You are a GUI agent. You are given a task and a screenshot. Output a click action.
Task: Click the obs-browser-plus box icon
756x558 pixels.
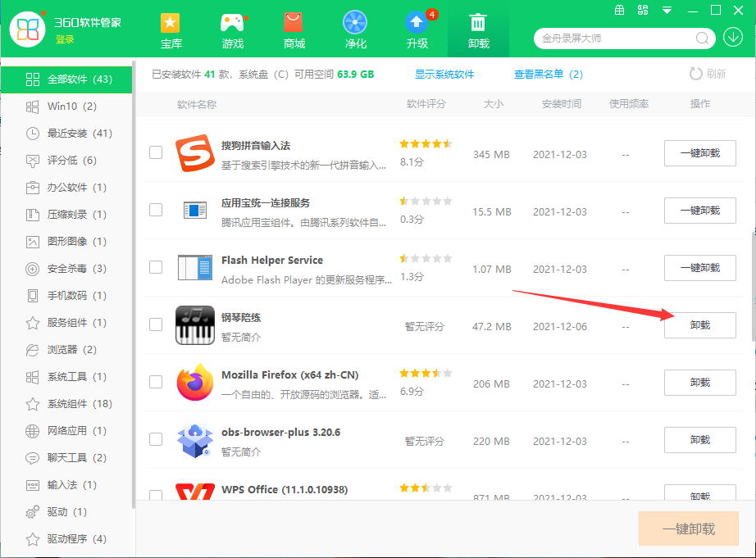(195, 441)
